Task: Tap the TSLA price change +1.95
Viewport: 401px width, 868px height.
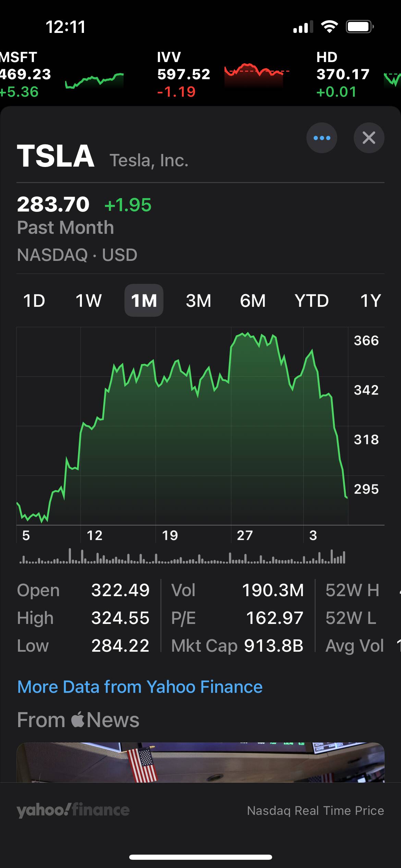Action: [x=128, y=205]
